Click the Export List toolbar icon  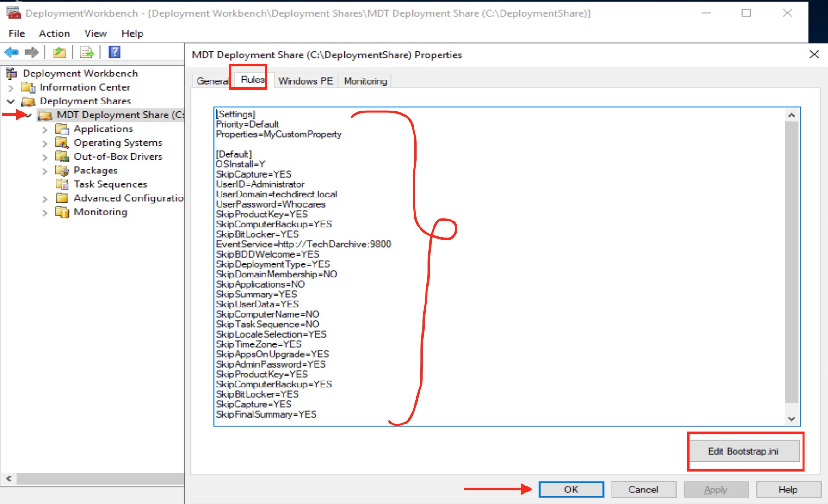click(x=87, y=52)
